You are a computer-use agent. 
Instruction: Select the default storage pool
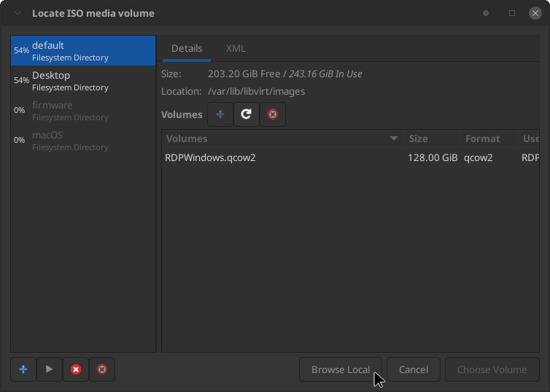[x=83, y=51]
